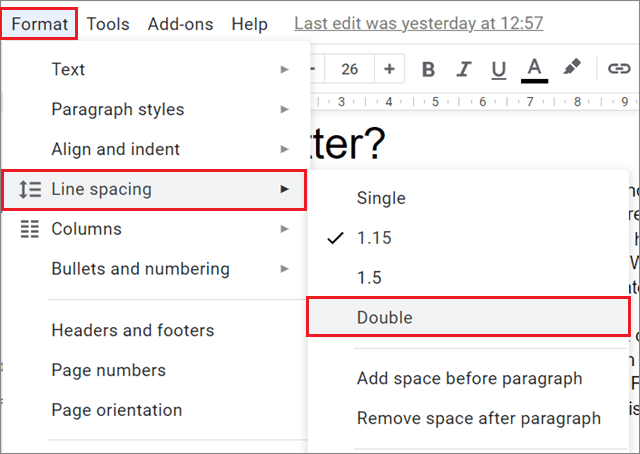Click the Italic formatting icon
The height and width of the screenshot is (454, 640).
pyautogui.click(x=463, y=69)
